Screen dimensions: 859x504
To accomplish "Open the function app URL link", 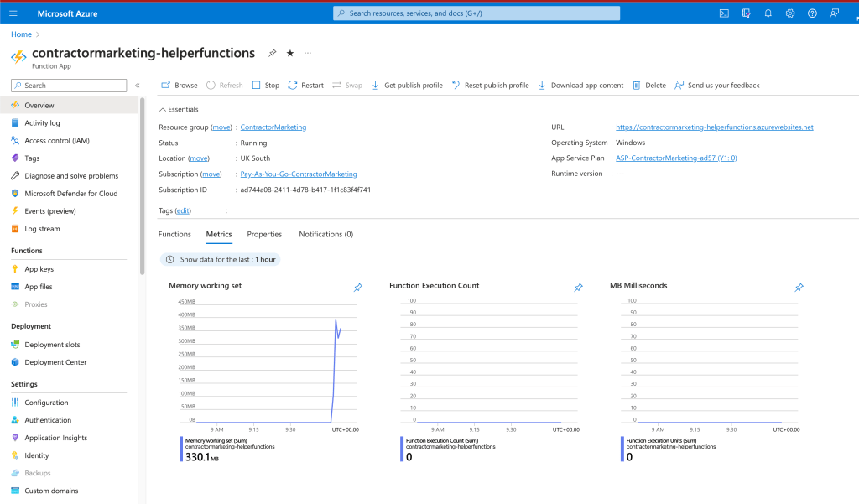I will (715, 127).
